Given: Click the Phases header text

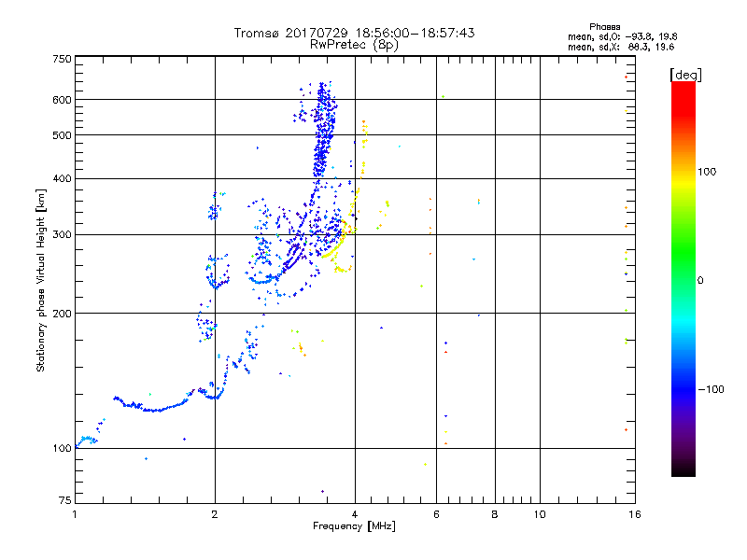Looking at the screenshot, I should [x=604, y=27].
